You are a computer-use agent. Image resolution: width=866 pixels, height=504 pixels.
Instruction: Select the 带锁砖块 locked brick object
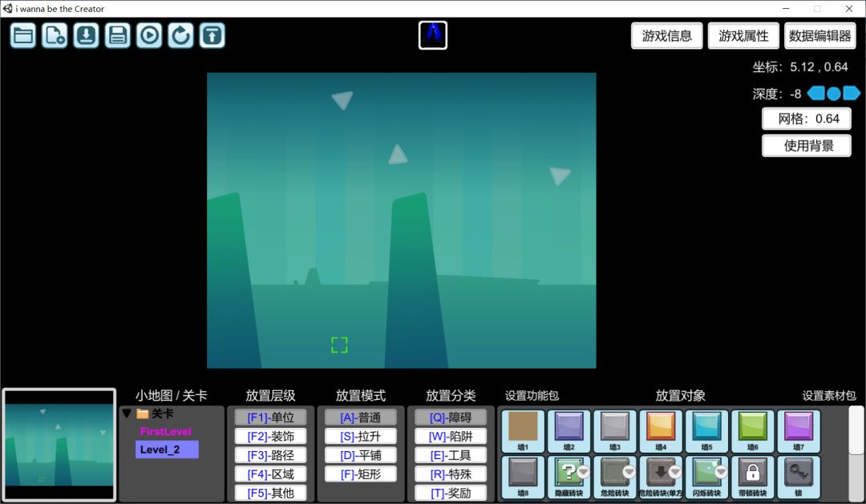click(753, 477)
